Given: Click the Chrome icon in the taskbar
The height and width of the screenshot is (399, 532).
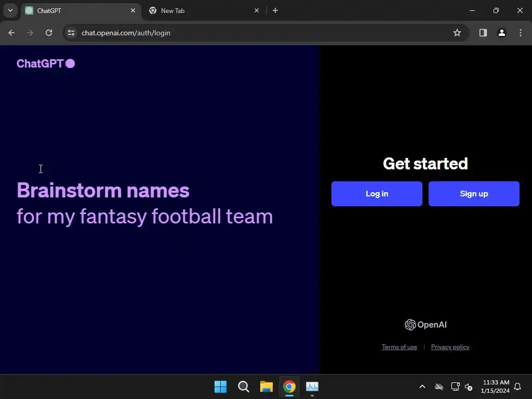Looking at the screenshot, I should (289, 387).
